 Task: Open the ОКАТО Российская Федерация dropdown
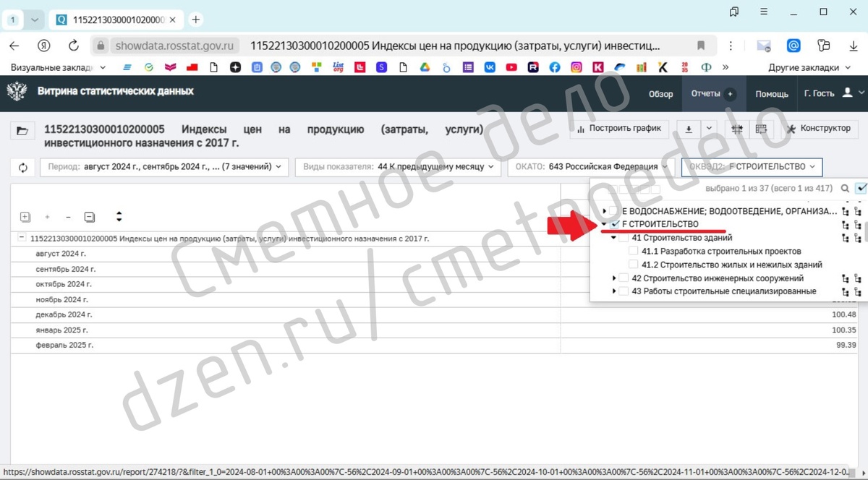(591, 167)
